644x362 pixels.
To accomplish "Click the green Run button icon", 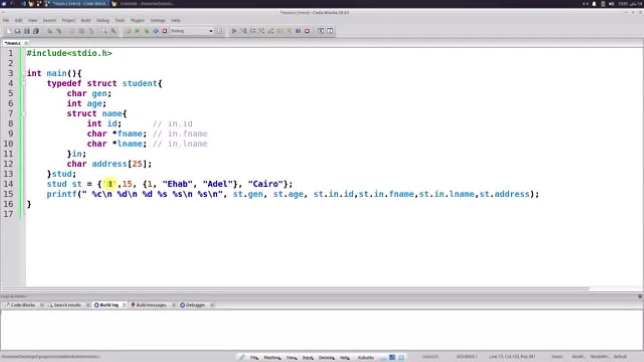I will pyautogui.click(x=137, y=31).
